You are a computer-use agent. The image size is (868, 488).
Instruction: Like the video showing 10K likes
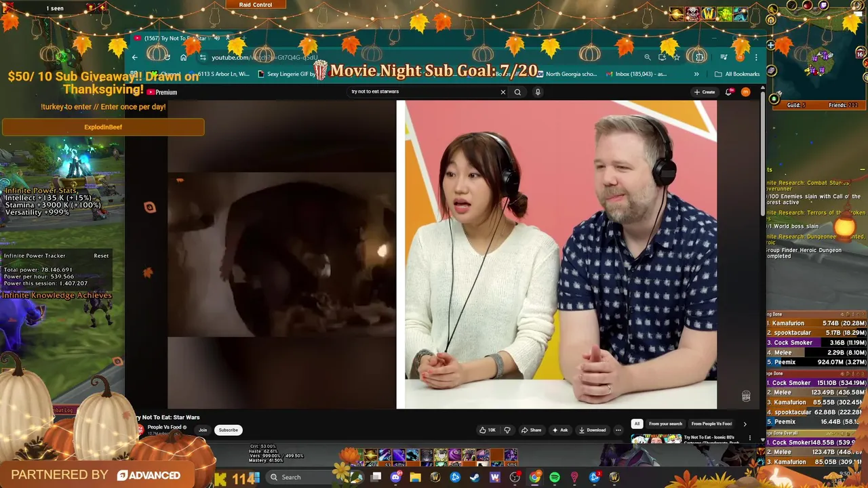click(x=487, y=430)
